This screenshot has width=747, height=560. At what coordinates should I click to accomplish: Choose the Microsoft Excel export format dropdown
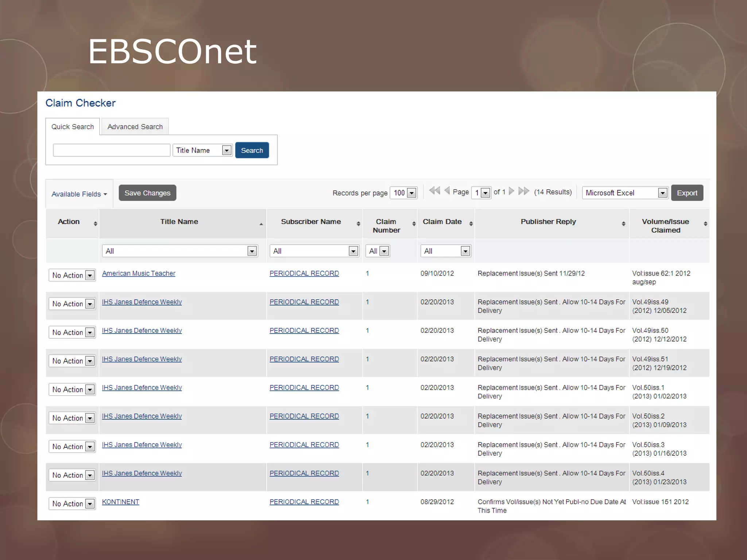(625, 193)
